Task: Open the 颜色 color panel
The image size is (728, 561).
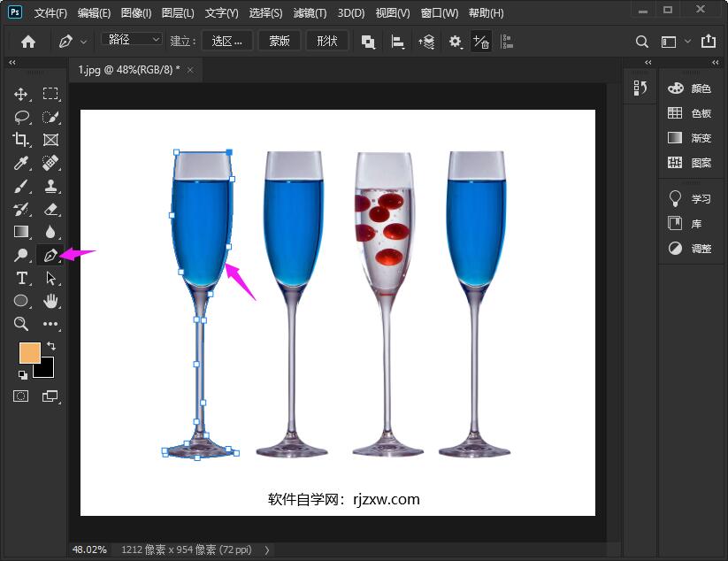Action: coord(690,88)
